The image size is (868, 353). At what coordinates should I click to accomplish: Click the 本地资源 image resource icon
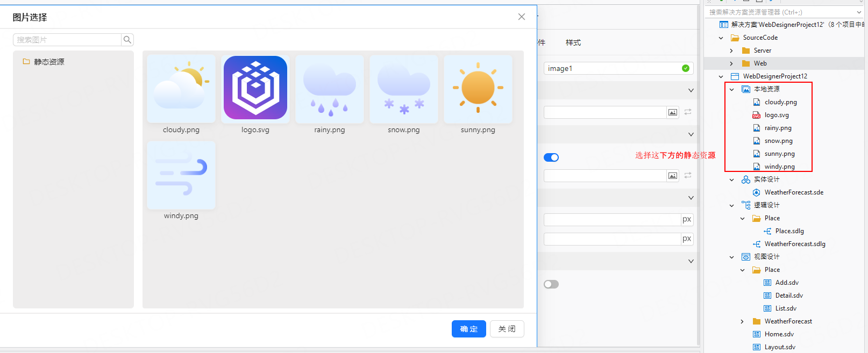(746, 89)
